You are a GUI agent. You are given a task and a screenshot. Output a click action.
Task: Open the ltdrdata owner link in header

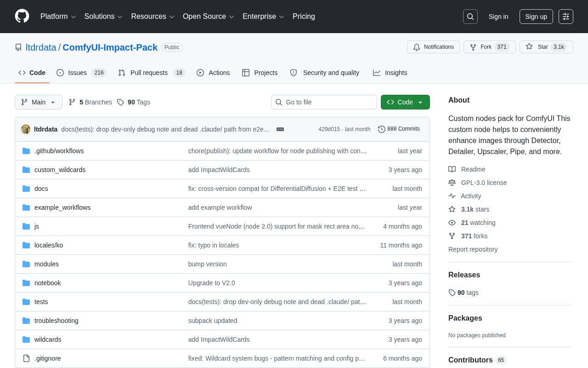[x=41, y=47]
